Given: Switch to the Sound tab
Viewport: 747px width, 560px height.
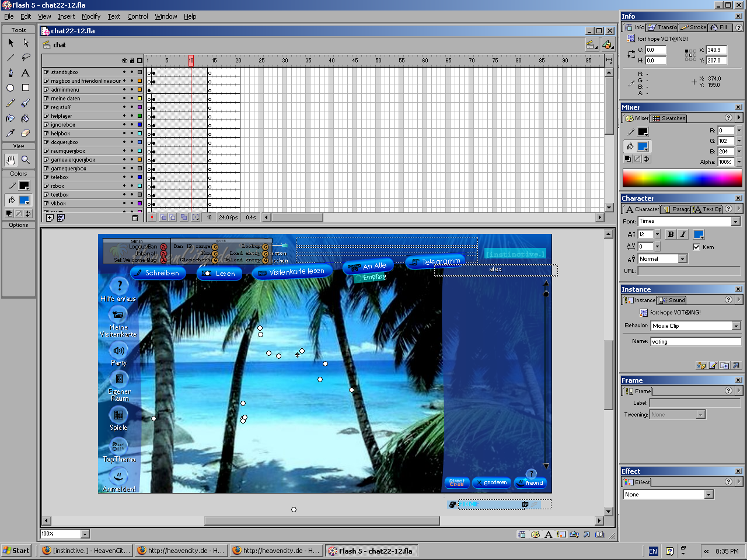Looking at the screenshot, I should (x=672, y=300).
